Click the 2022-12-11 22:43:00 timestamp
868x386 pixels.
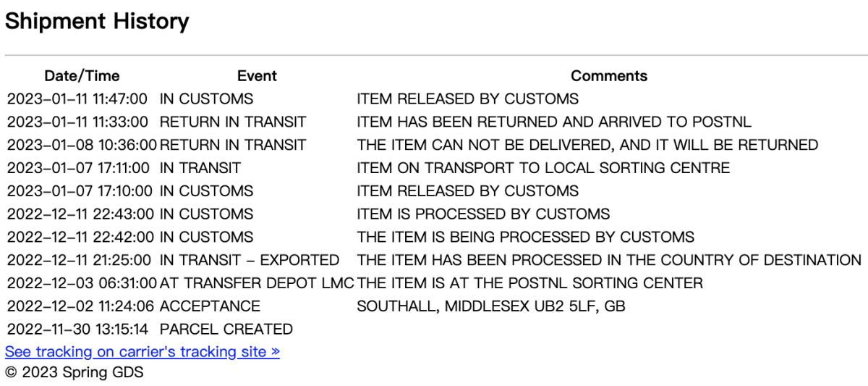[x=77, y=214]
